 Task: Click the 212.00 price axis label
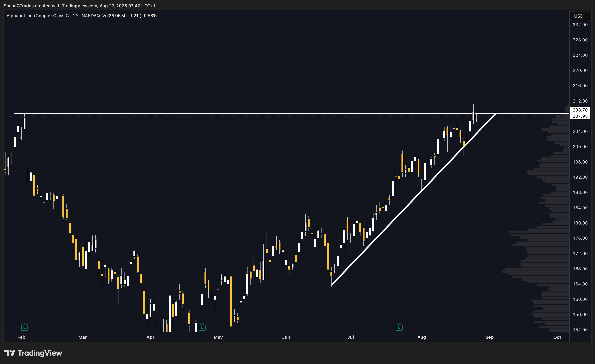tap(580, 101)
